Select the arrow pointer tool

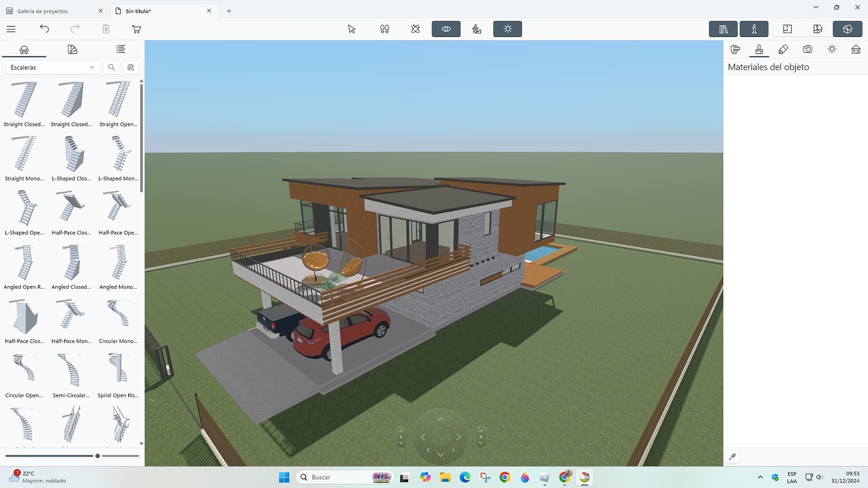[x=352, y=29]
